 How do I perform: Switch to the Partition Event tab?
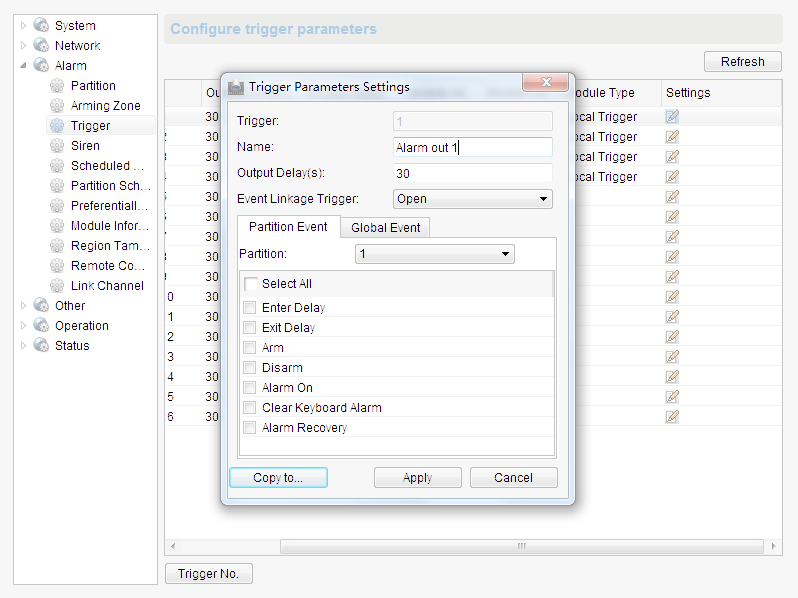[288, 227]
